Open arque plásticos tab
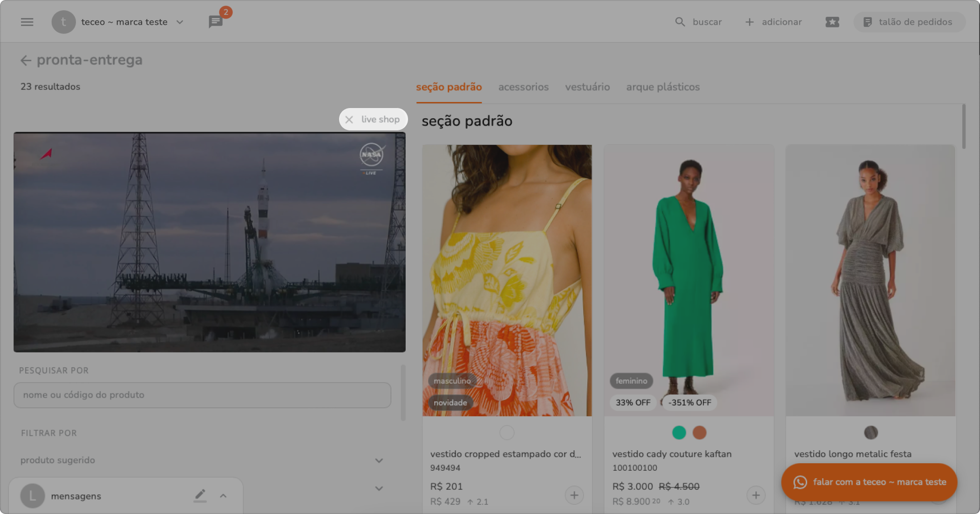The height and width of the screenshot is (514, 980). 662,87
